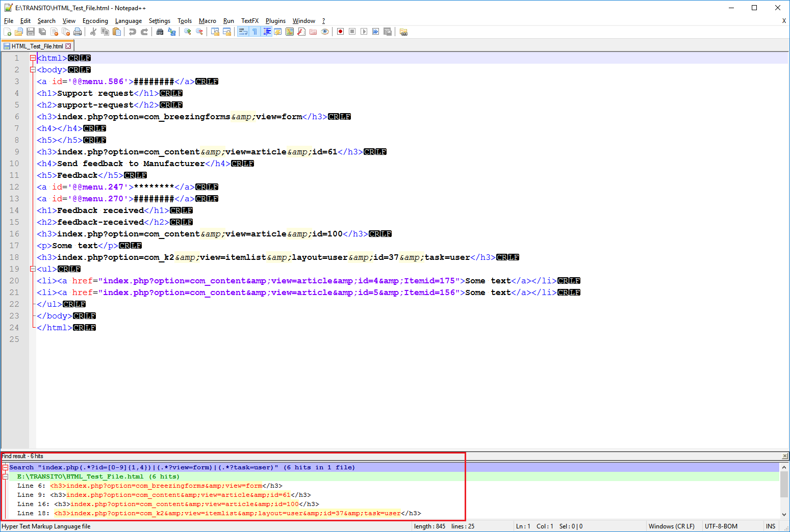This screenshot has height=532, width=790.
Task: Click the Play macro icon
Action: 364,32
